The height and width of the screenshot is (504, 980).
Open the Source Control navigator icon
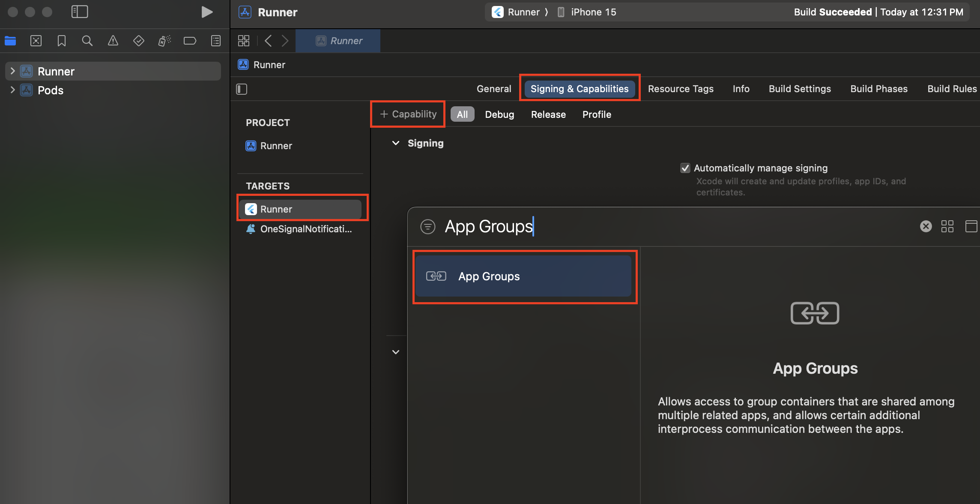click(36, 41)
